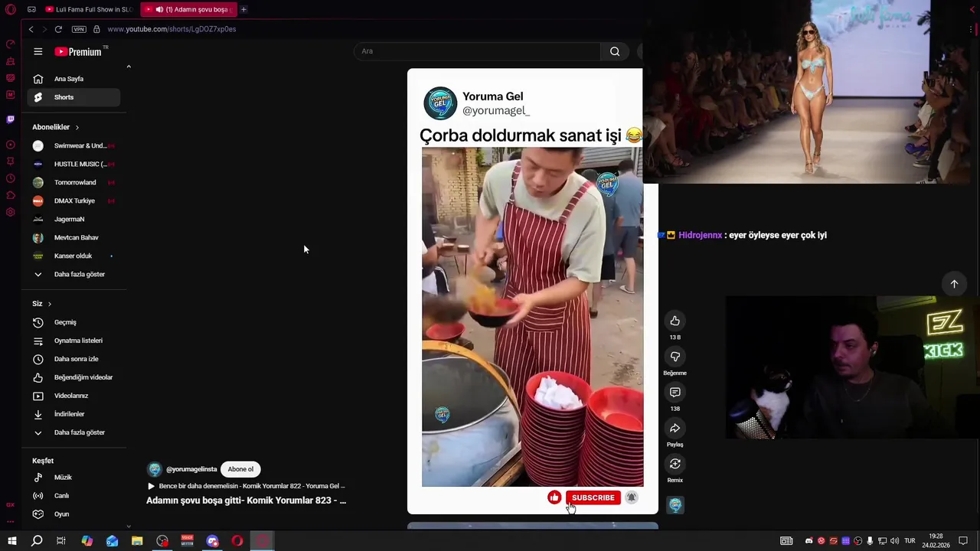The height and width of the screenshot is (551, 980).
Task: Like the short with thumbs-up icon
Action: [x=675, y=321]
